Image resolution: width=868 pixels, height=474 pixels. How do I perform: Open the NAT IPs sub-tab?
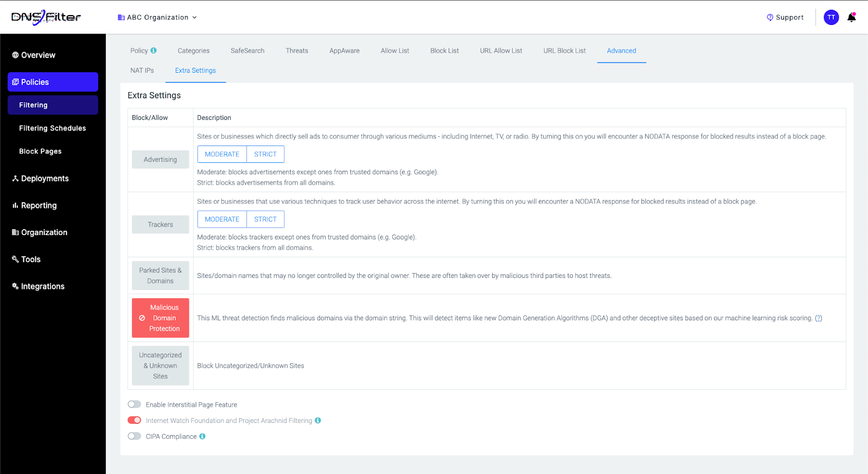(142, 71)
